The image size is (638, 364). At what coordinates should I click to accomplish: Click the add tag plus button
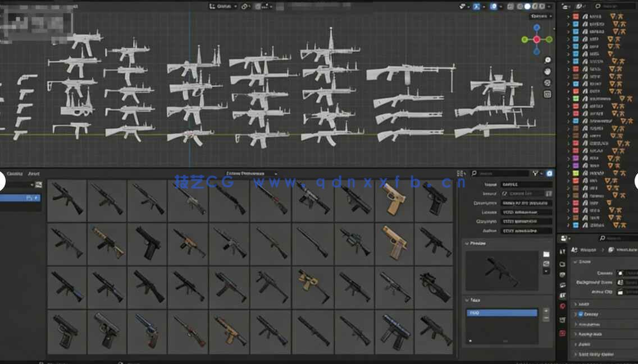(x=545, y=311)
